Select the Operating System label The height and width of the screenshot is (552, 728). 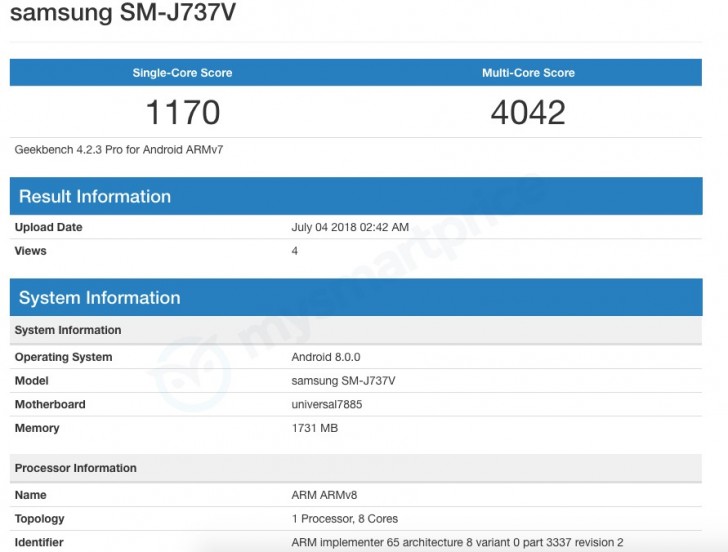tap(64, 357)
